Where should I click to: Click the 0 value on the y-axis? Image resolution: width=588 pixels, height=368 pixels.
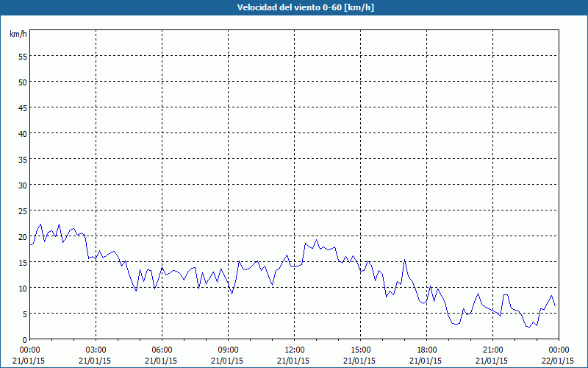tap(25, 340)
